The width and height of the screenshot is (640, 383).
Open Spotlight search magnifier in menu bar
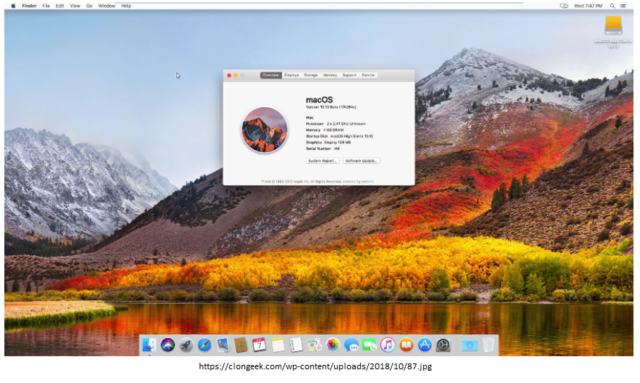pos(612,6)
